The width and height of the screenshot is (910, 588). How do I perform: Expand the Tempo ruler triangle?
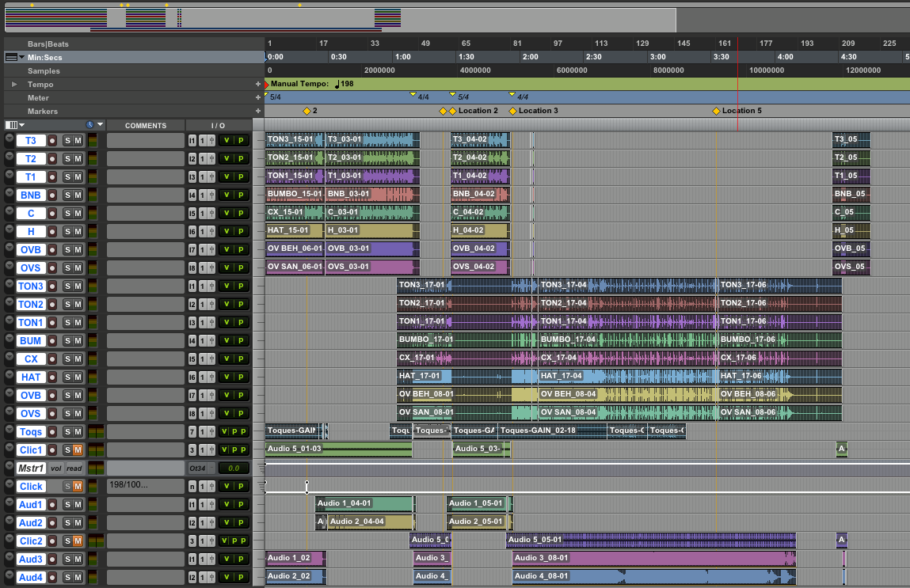click(x=14, y=85)
